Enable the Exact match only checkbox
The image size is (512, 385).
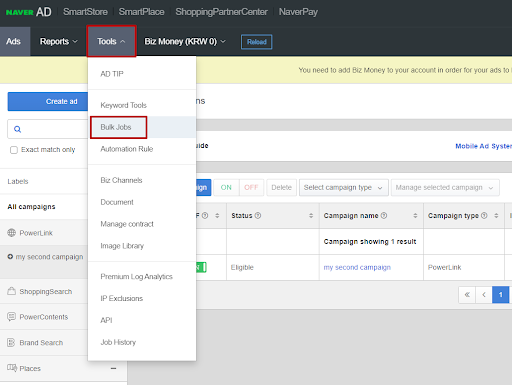(x=14, y=150)
